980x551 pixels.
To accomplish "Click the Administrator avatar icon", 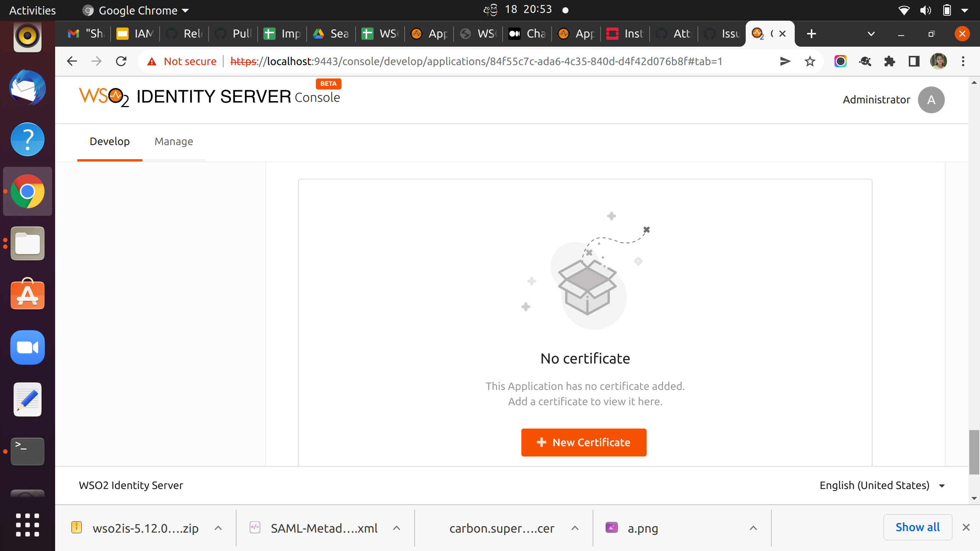I will (x=931, y=100).
